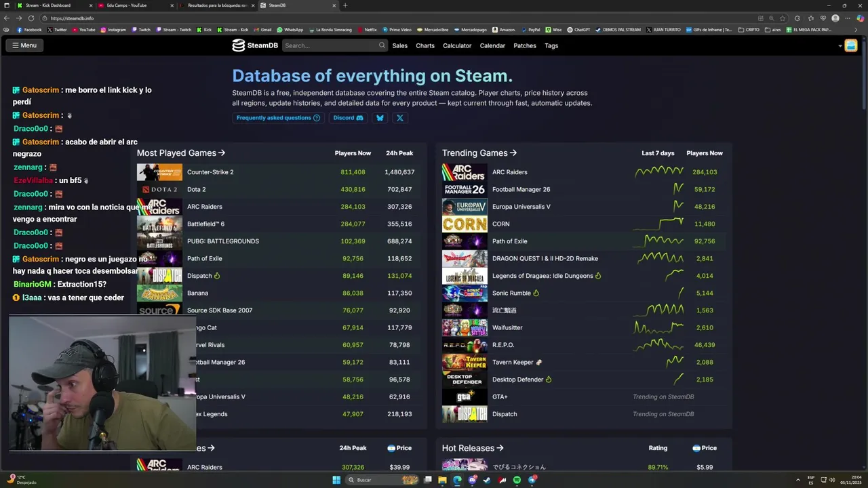Open Discord from taskbar
Viewport: 868px width, 488px height.
pos(472,480)
